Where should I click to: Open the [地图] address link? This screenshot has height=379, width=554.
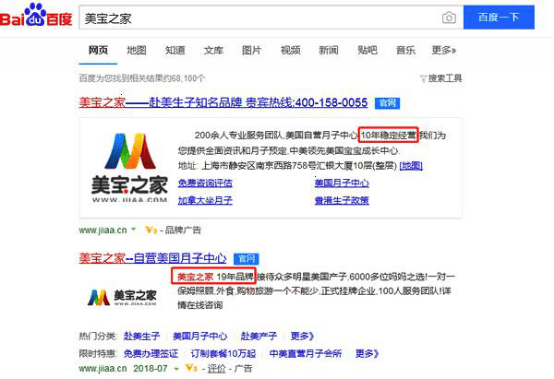411,165
